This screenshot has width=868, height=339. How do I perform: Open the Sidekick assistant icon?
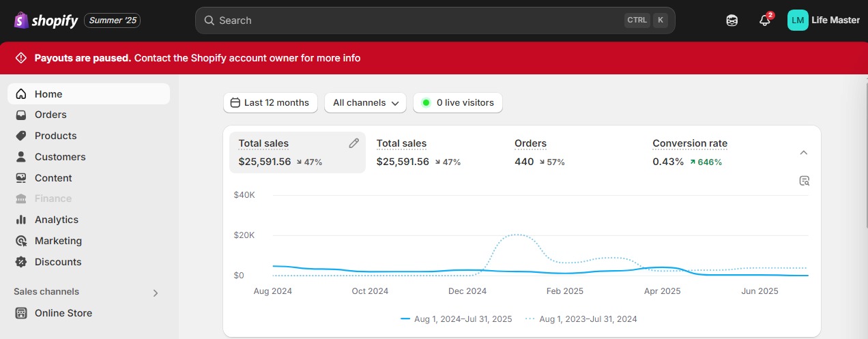(x=732, y=20)
